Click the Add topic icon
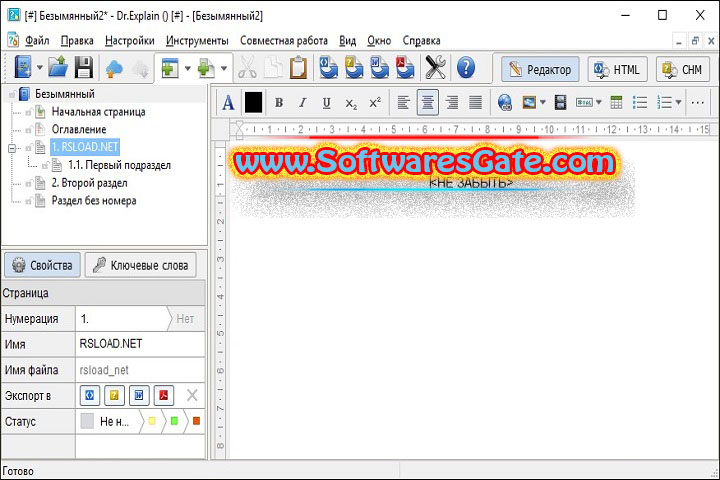The width and height of the screenshot is (720, 480). (169, 68)
